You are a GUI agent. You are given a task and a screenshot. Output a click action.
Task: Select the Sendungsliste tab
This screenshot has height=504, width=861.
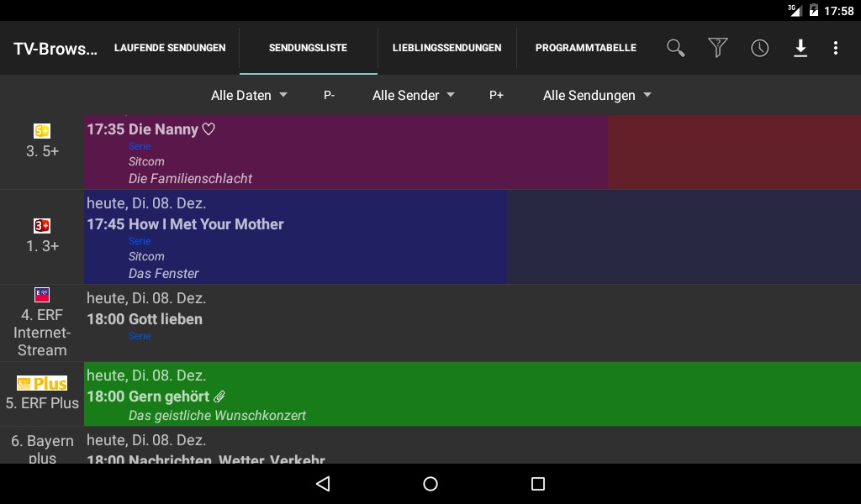coord(308,48)
